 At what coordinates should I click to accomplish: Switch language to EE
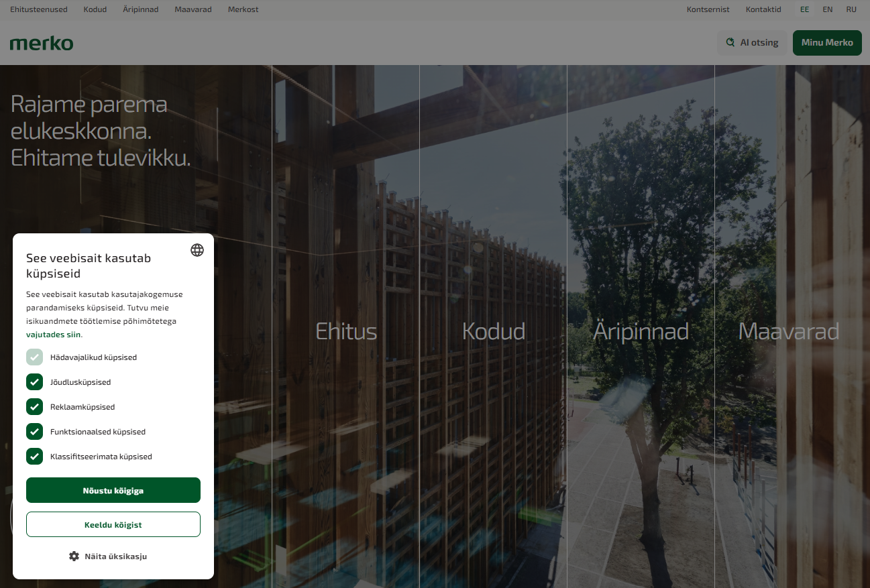coord(804,9)
